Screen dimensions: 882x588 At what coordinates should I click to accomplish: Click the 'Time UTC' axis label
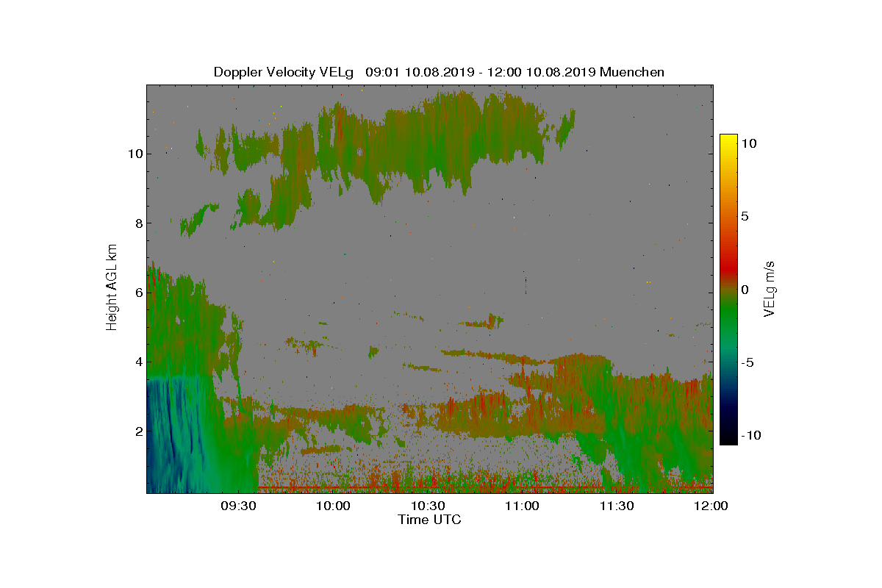pyautogui.click(x=429, y=520)
